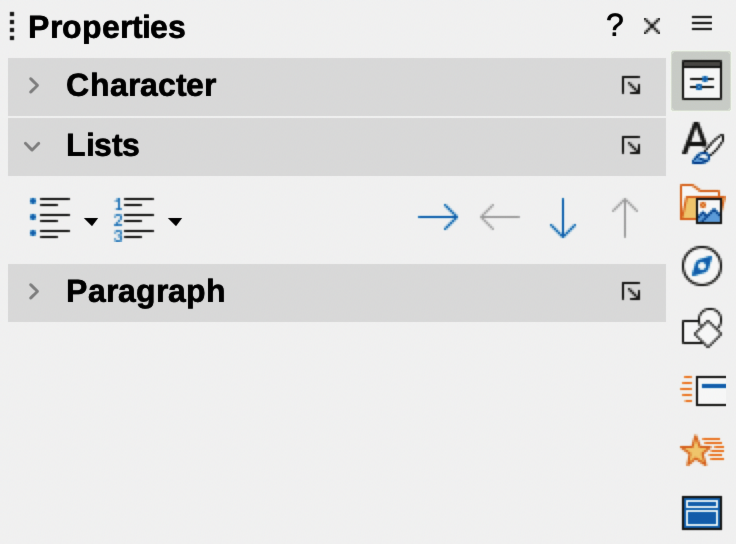Move list item down
Viewport: 736px width, 544px height.
pos(563,217)
